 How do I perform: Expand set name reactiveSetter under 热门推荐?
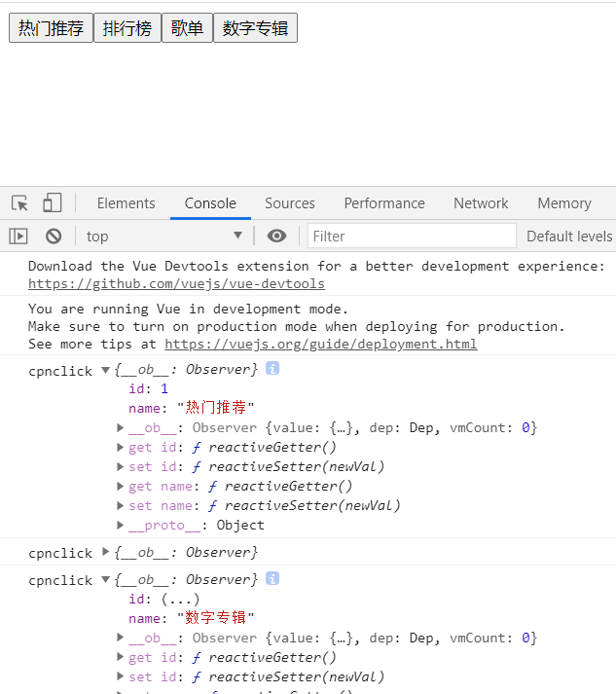[x=120, y=505]
